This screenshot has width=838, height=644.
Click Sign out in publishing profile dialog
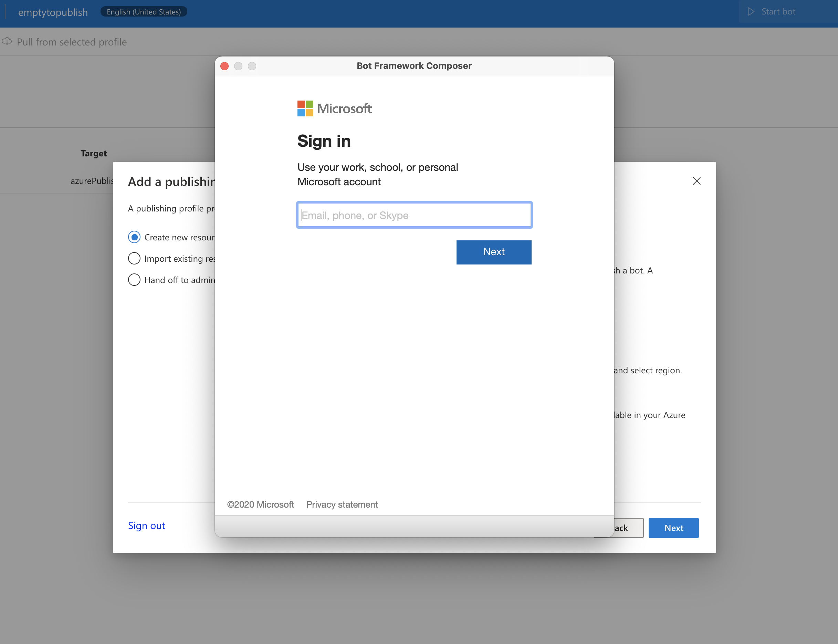146,525
